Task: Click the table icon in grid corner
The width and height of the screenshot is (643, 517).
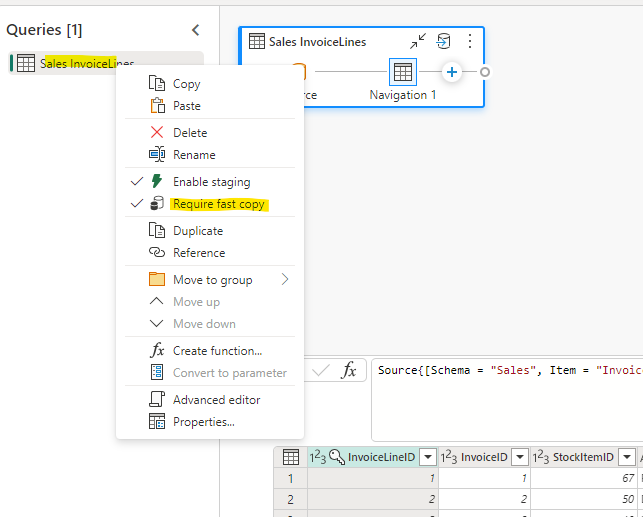Action: [291, 457]
